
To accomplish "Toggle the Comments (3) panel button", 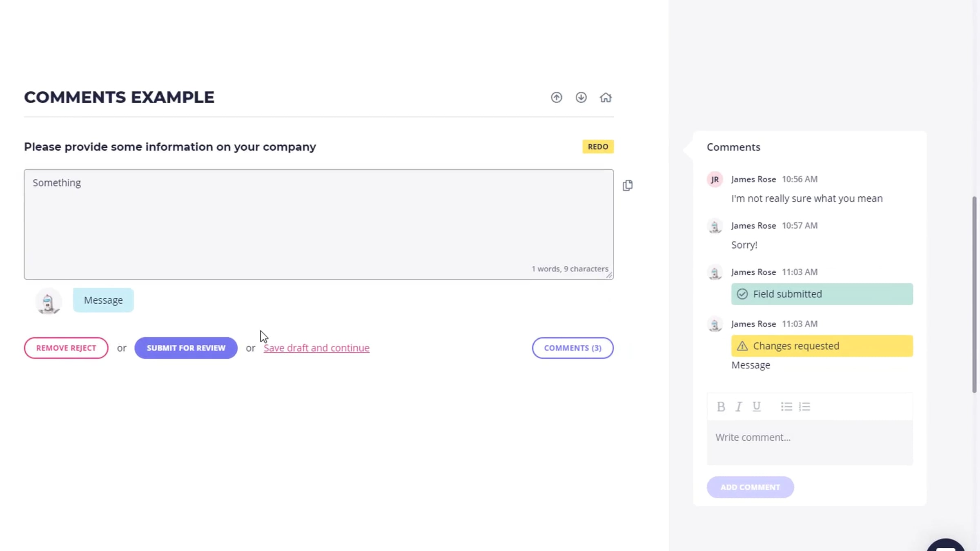I will pos(572,348).
